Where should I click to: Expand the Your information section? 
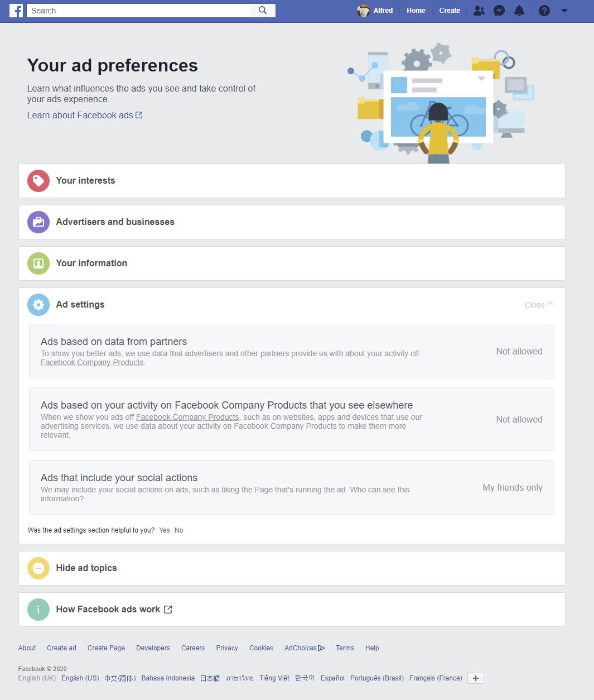[x=292, y=263]
